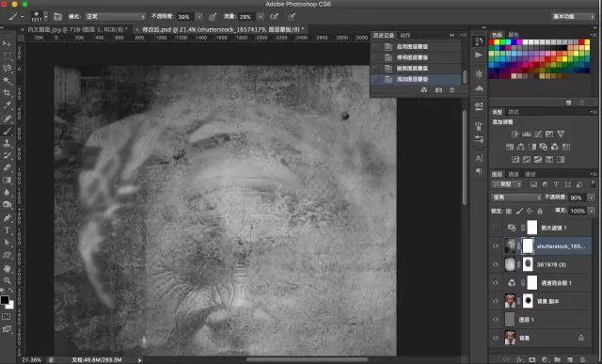The width and height of the screenshot is (602, 364).
Task: Add Channel Mixer adjustment icon
Action: point(555,147)
